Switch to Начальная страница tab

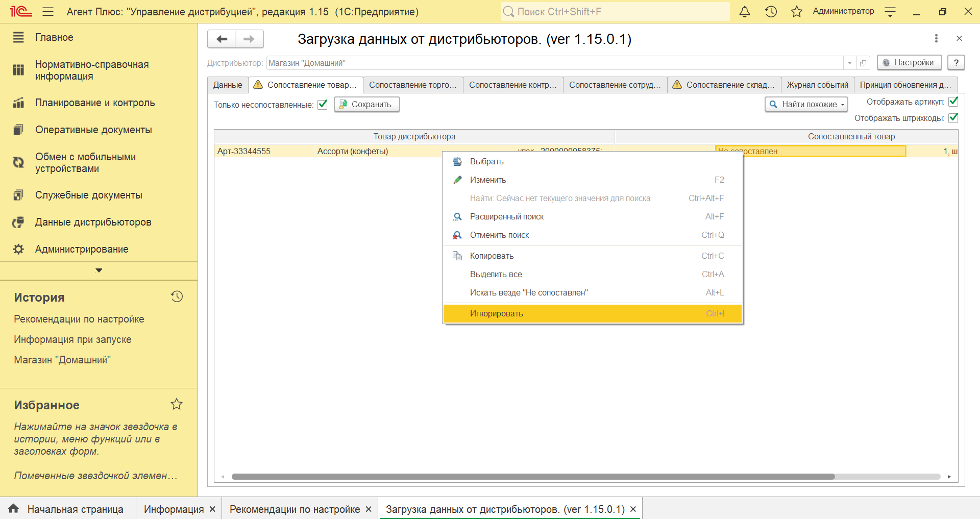[x=68, y=509]
